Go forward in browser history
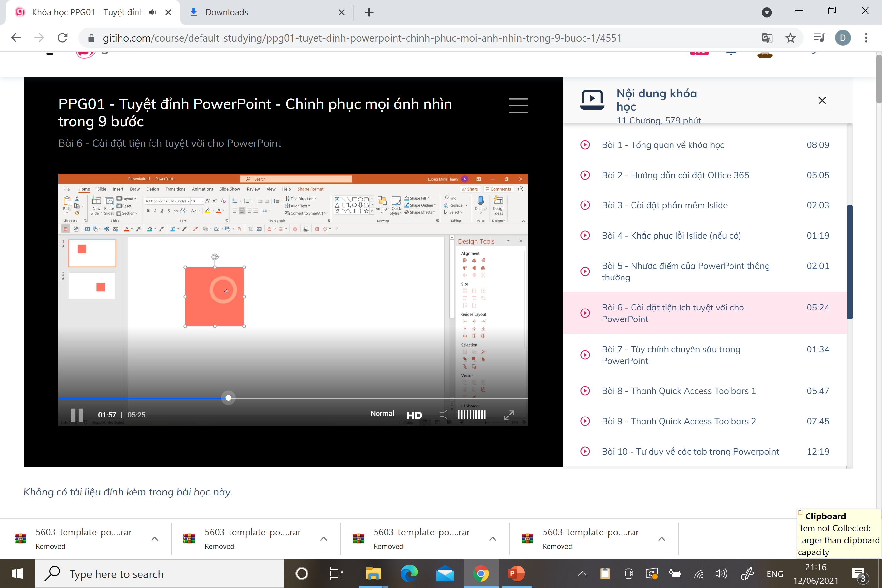Image resolution: width=882 pixels, height=588 pixels. point(39,38)
